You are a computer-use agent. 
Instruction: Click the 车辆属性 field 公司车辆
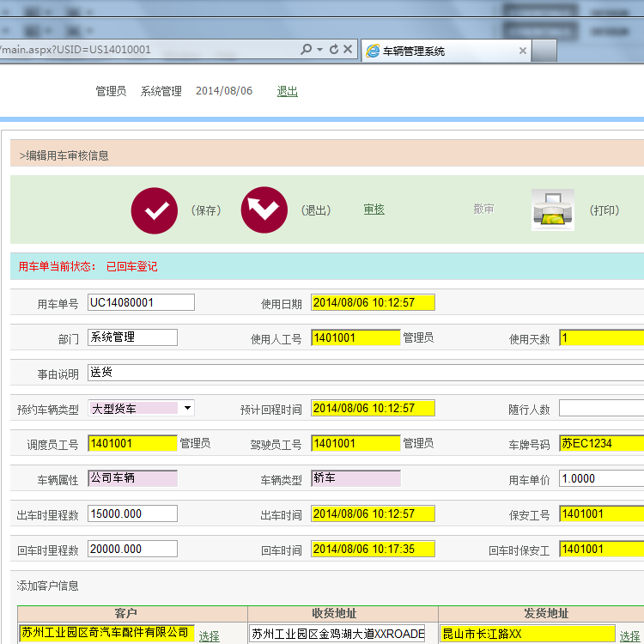132,478
